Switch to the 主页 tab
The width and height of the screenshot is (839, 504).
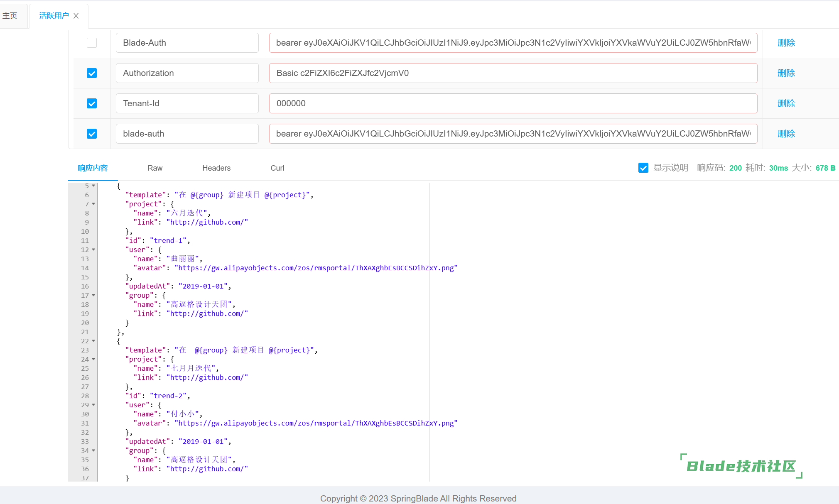(x=10, y=16)
